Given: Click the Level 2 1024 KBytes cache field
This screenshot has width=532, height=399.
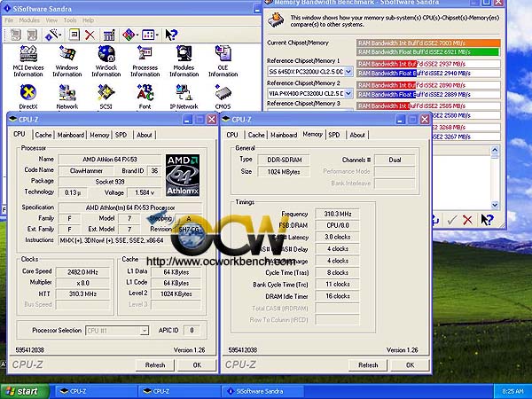Looking at the screenshot, I should (176, 293).
